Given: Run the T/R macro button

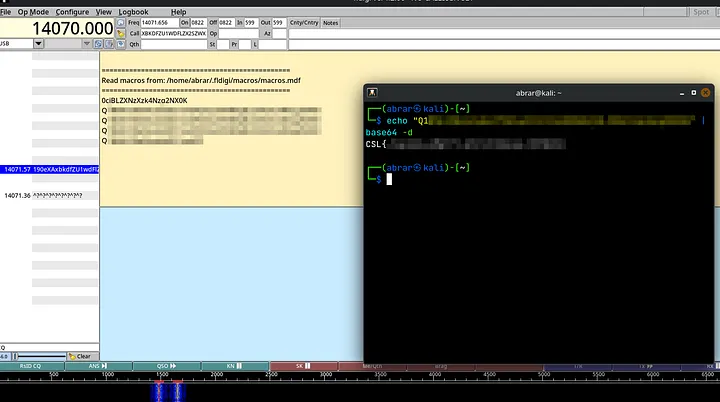Looking at the screenshot, I should click(x=578, y=366).
